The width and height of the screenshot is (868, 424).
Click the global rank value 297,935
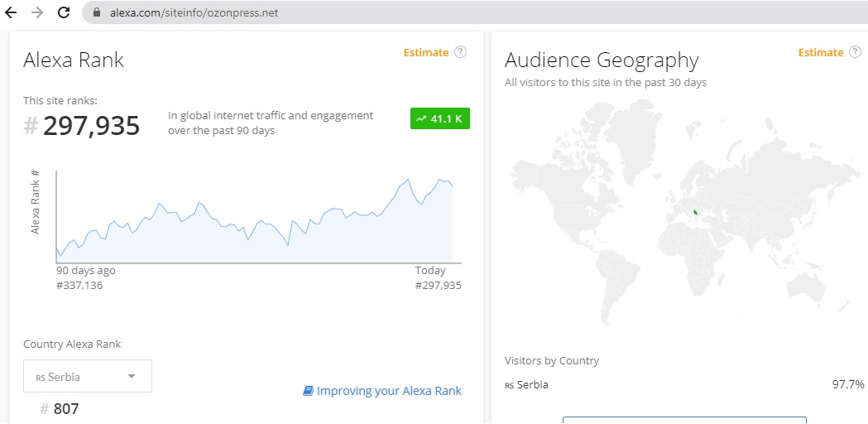click(91, 126)
